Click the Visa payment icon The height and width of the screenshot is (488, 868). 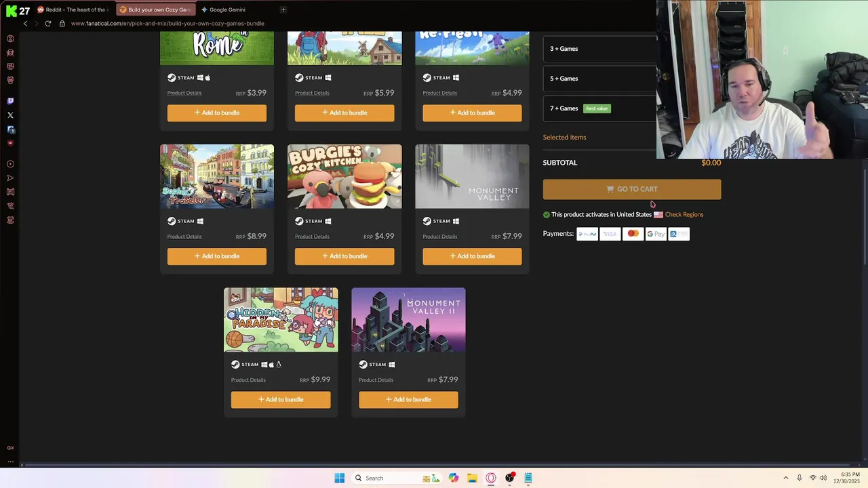(x=610, y=234)
